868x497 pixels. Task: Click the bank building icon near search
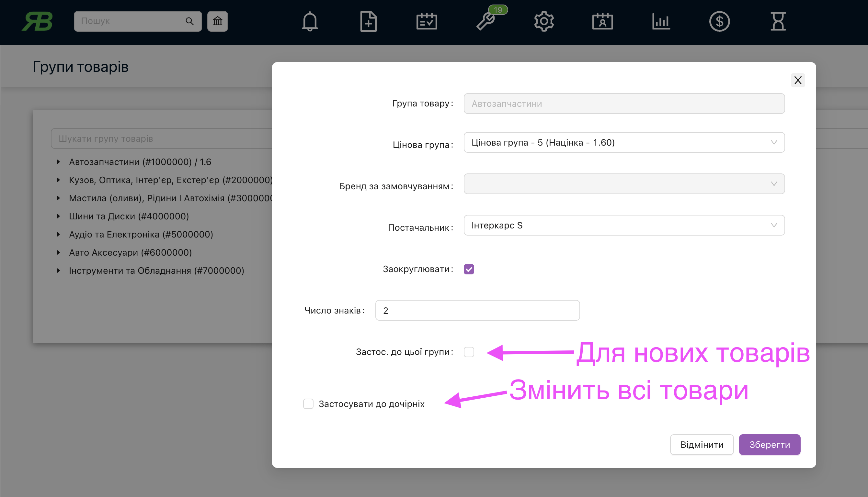218,21
